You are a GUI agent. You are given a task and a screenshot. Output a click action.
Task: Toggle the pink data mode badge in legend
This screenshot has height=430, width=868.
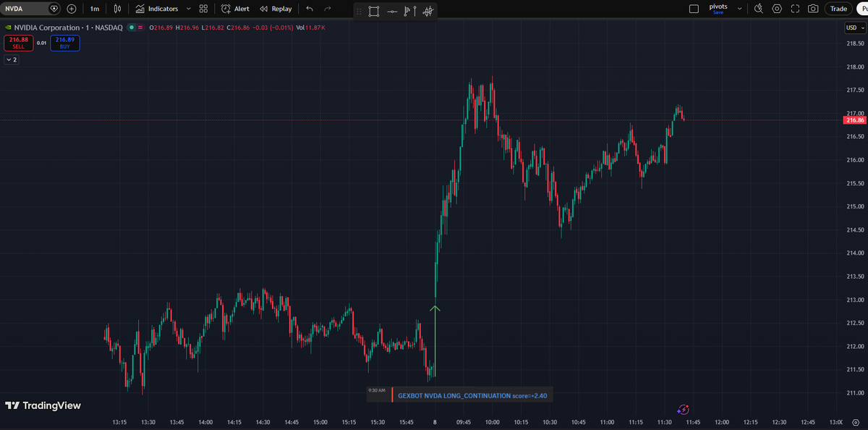(140, 28)
